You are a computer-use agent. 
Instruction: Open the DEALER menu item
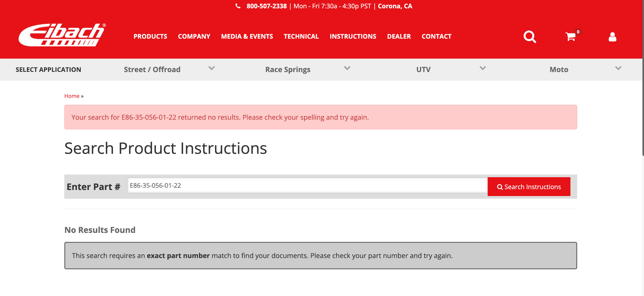pyautogui.click(x=399, y=36)
